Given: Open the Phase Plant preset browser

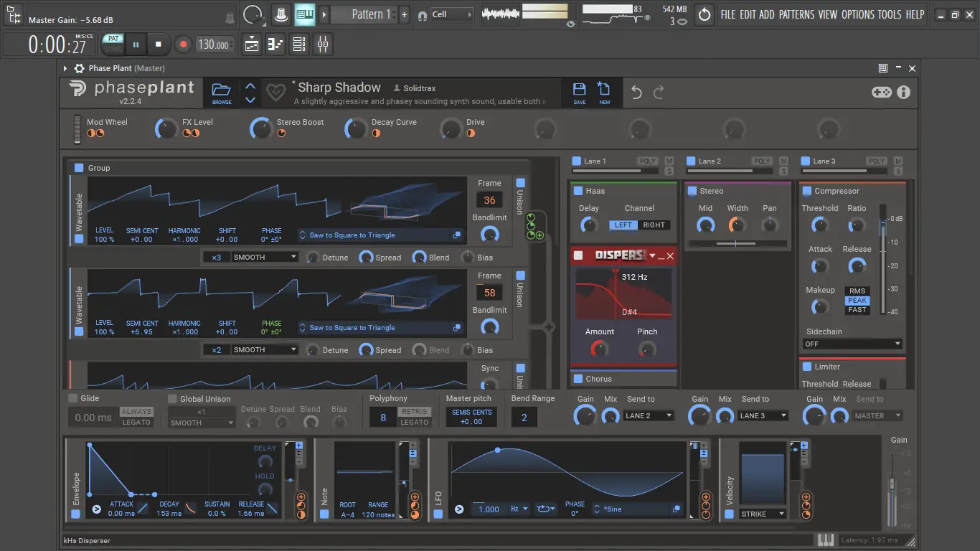Looking at the screenshot, I should coord(222,93).
